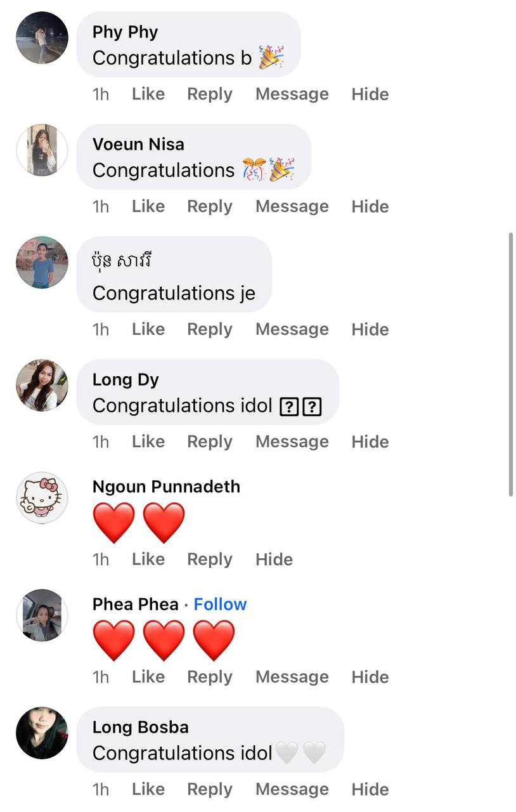Like Long Dy's idol comment
Screen dimensions: 516x812
click(148, 442)
